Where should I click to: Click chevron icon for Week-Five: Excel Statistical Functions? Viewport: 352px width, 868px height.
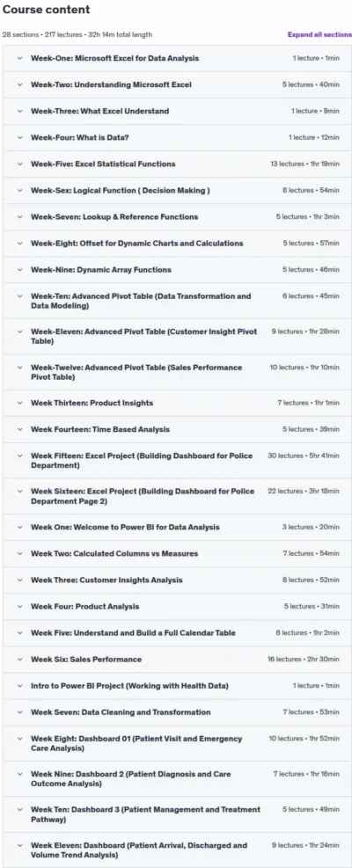(20, 164)
